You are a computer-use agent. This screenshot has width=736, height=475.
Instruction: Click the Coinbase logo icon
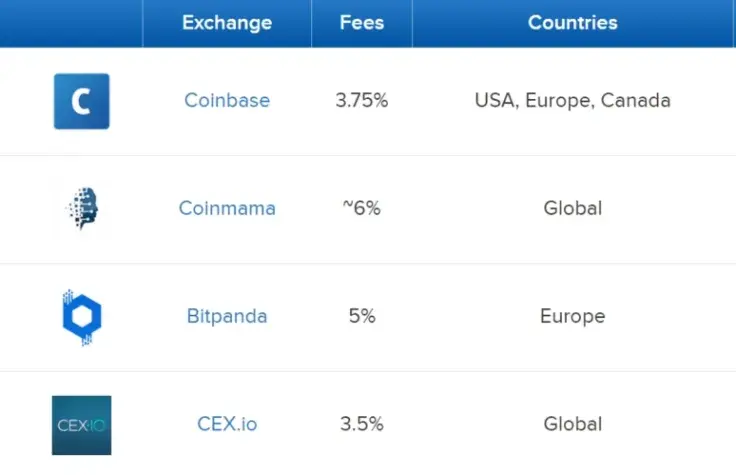pyautogui.click(x=81, y=101)
